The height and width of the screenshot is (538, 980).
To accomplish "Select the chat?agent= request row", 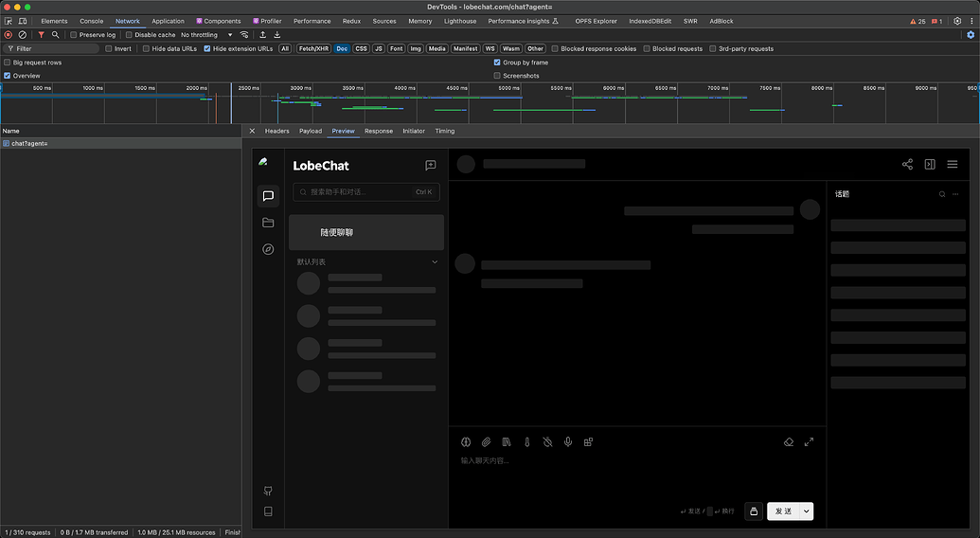I will (120, 144).
